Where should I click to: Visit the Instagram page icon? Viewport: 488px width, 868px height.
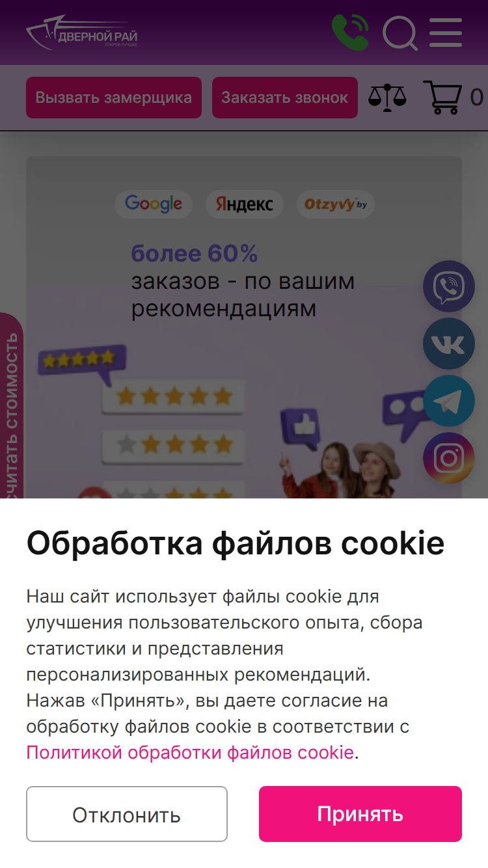449,458
